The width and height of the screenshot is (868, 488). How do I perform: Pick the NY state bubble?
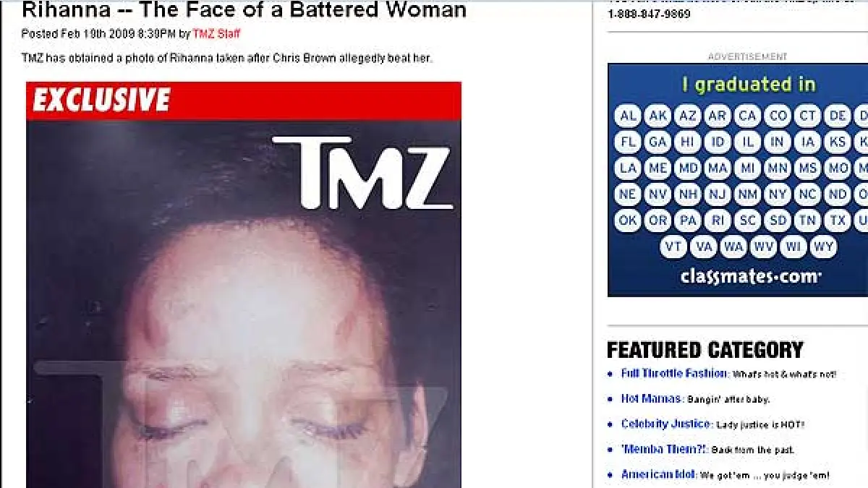pos(778,194)
